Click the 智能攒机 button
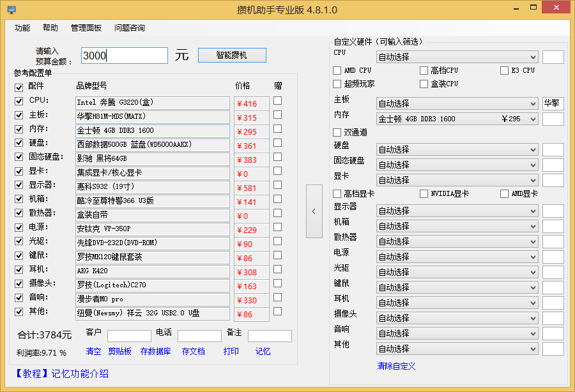Screen dimensions: 575x392 (x=232, y=56)
